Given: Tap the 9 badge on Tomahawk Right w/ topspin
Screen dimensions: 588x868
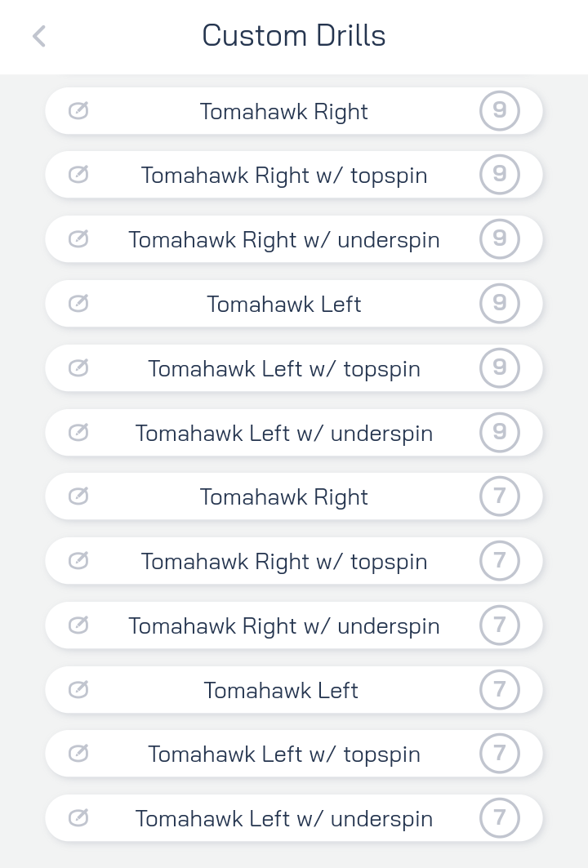Looking at the screenshot, I should [500, 175].
